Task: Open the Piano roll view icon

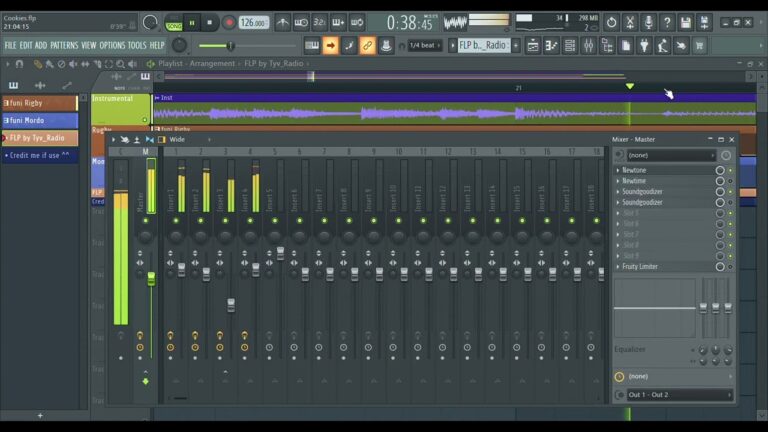Action: [x=552, y=46]
